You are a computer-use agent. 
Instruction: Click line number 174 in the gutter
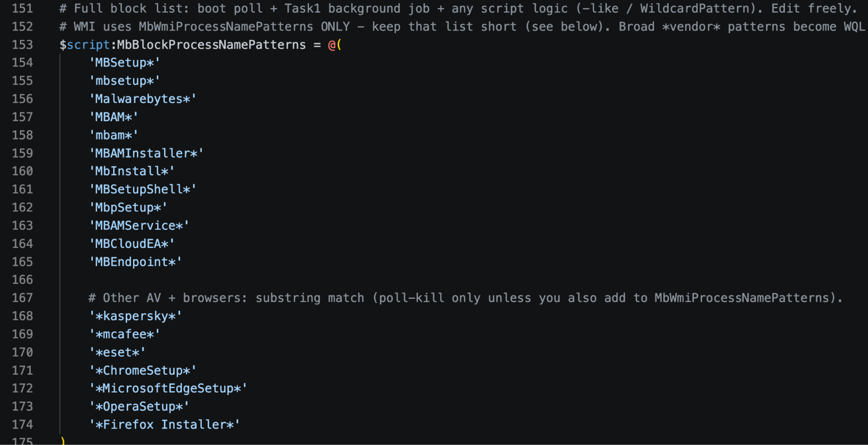[22, 425]
